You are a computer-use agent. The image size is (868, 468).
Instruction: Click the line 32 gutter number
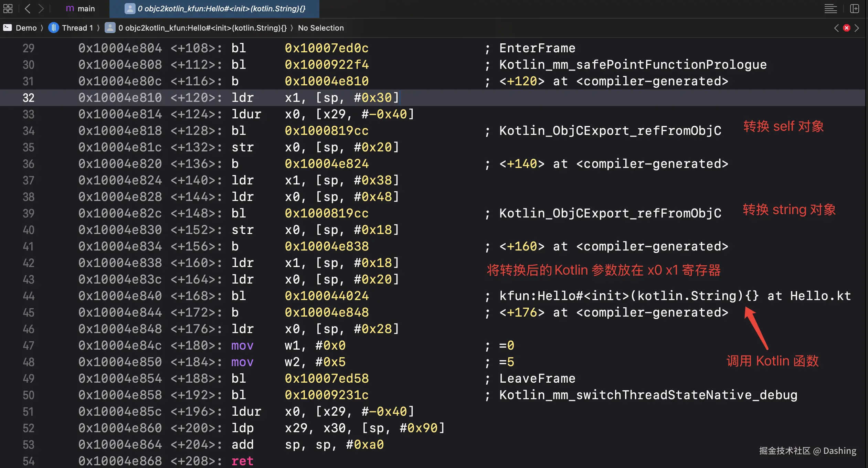29,98
